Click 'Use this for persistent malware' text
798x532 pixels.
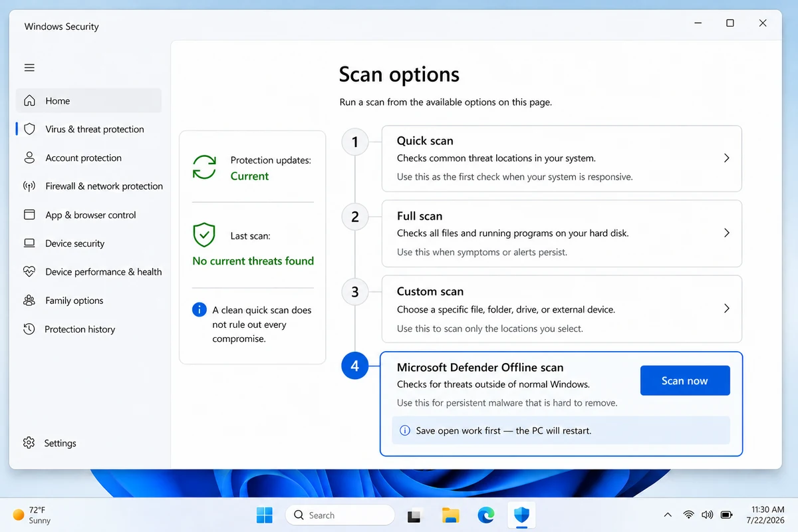(x=507, y=403)
